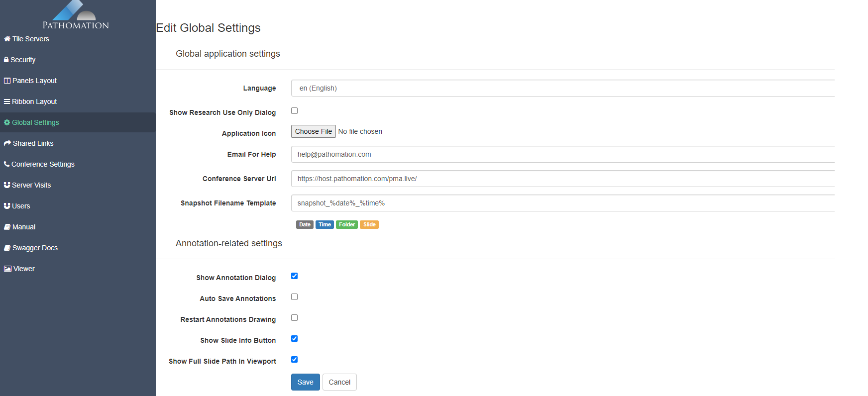Turn on Auto Save Annotations checkbox

pos(294,297)
